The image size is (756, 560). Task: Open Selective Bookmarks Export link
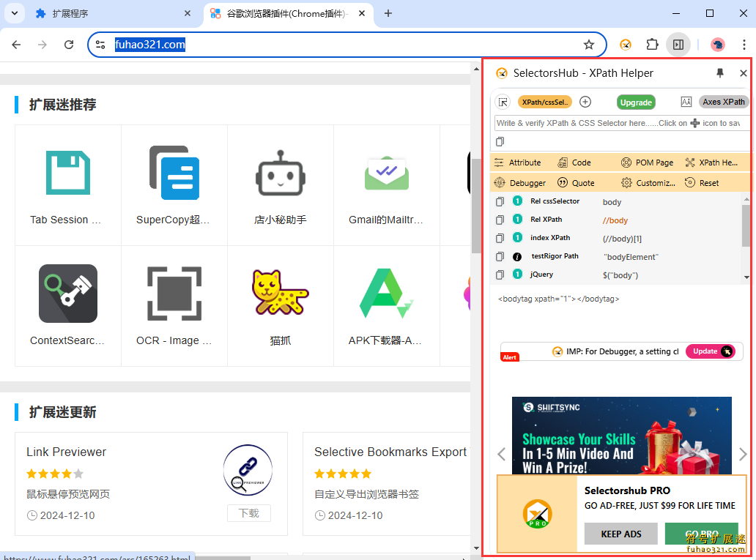(390, 452)
